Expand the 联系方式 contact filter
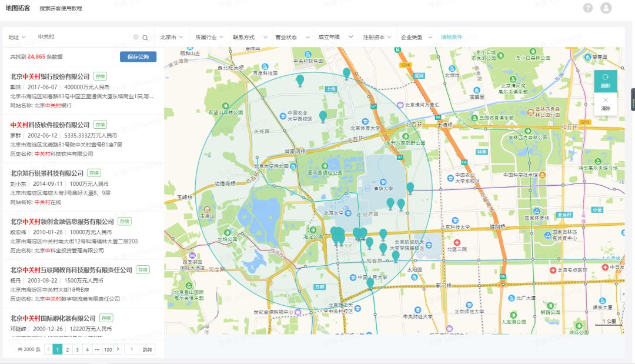 point(250,37)
